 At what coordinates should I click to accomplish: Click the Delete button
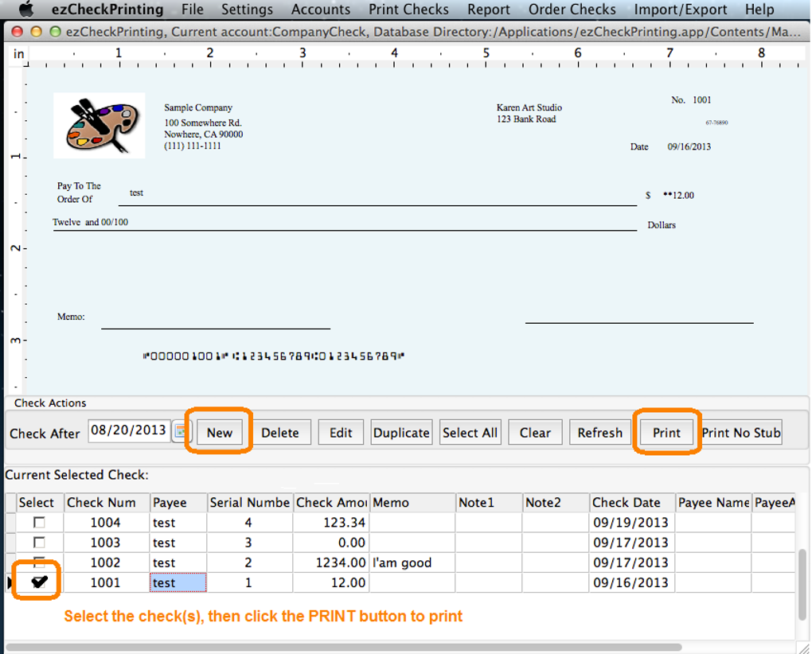(x=280, y=433)
